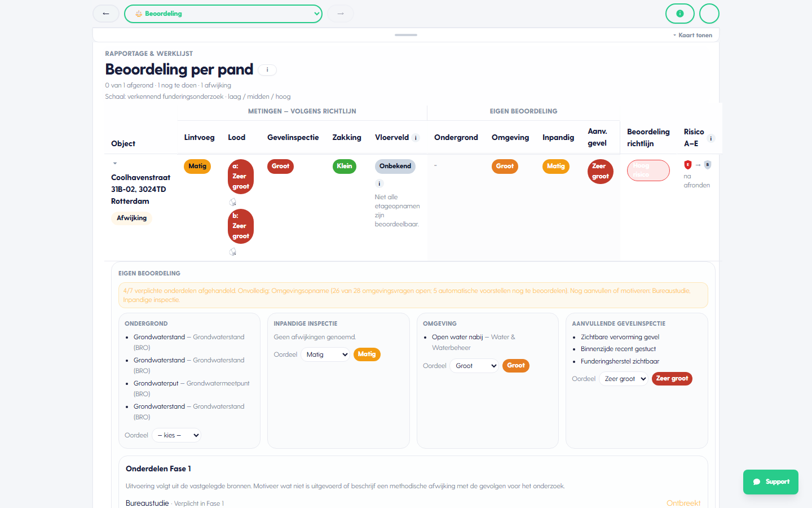The width and height of the screenshot is (812, 508).
Task: Click the 'Open water nabij' item
Action: tap(457, 337)
